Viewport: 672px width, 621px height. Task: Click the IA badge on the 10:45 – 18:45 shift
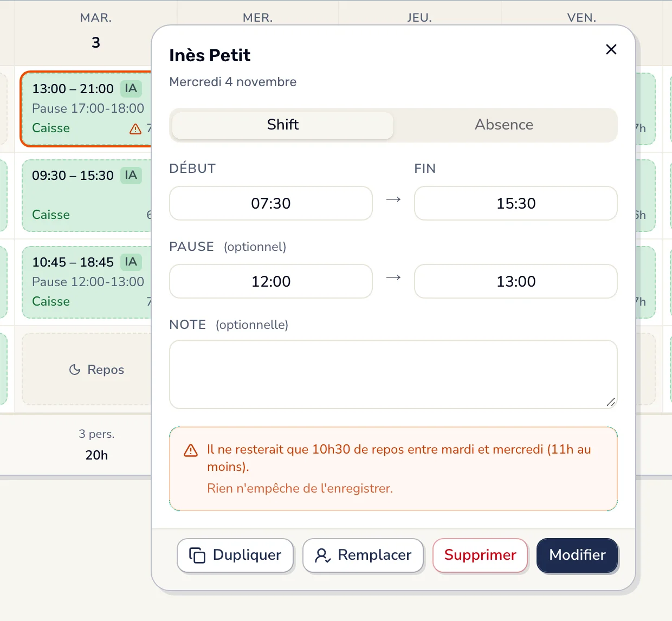pyautogui.click(x=131, y=262)
